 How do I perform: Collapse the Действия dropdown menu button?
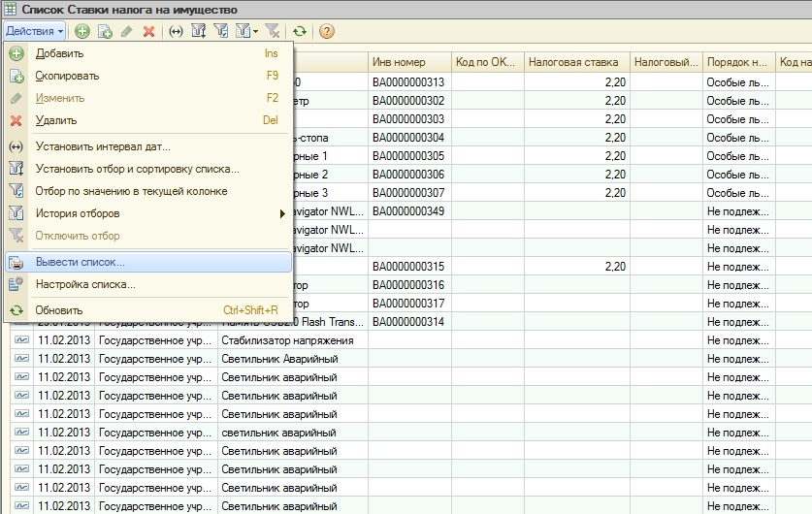(x=34, y=31)
